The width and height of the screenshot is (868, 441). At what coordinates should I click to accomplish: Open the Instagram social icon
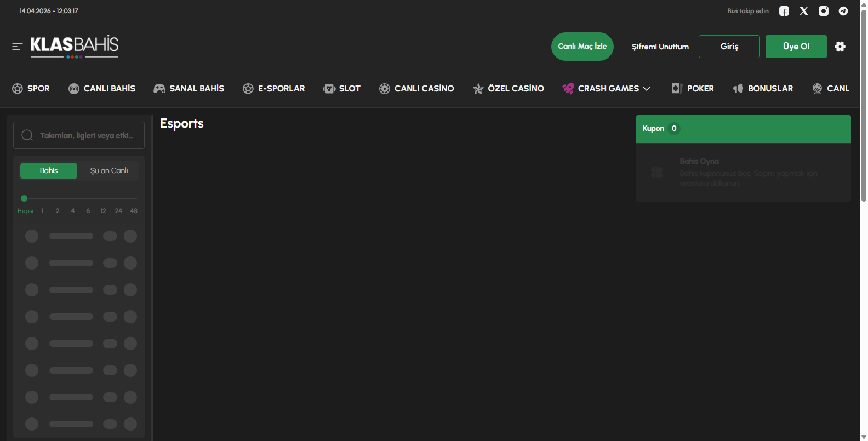[x=824, y=11]
